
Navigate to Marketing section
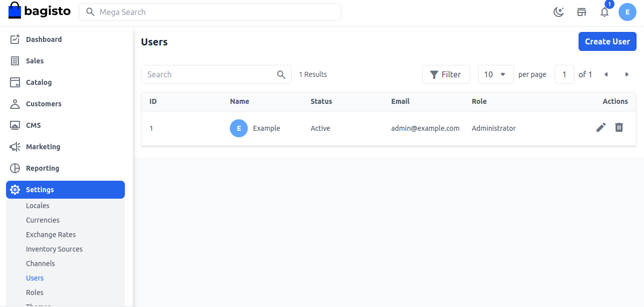(x=42, y=147)
